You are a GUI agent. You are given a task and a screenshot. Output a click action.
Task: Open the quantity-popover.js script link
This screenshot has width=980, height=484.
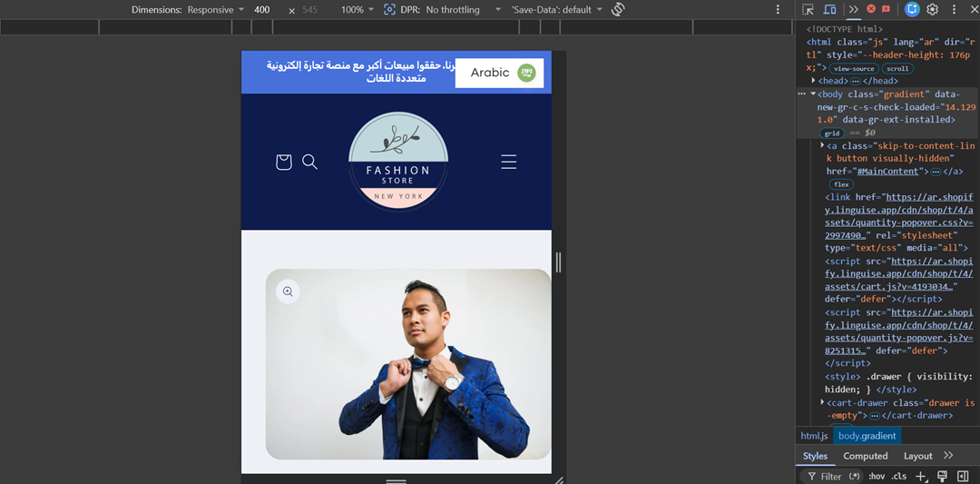tap(899, 325)
